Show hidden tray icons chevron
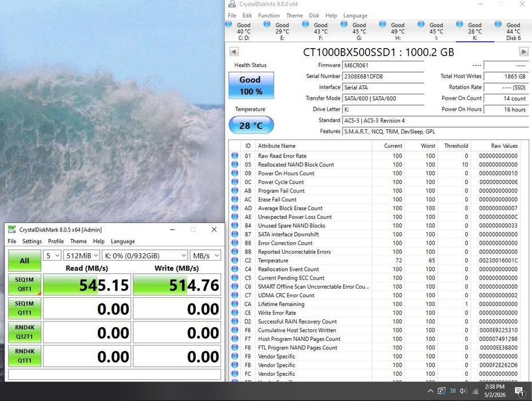 click(430, 391)
